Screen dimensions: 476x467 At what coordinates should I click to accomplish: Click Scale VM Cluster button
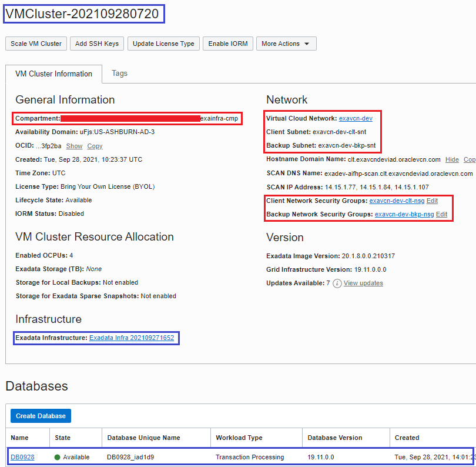click(x=36, y=44)
